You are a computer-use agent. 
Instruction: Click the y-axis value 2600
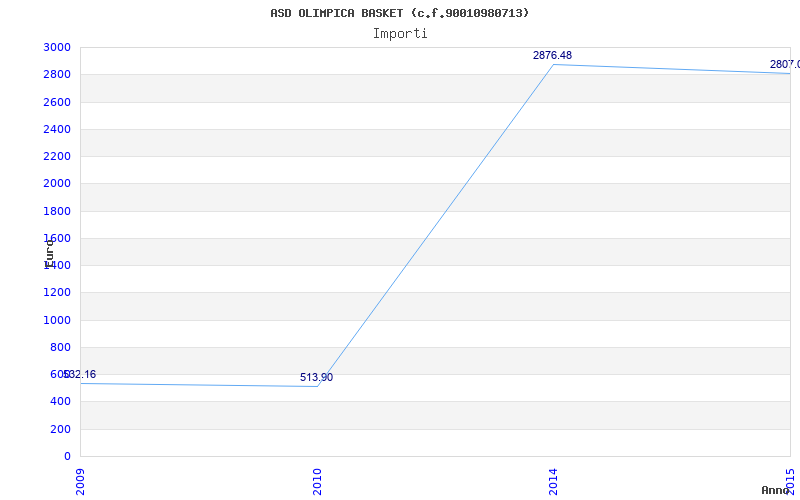coord(57,102)
